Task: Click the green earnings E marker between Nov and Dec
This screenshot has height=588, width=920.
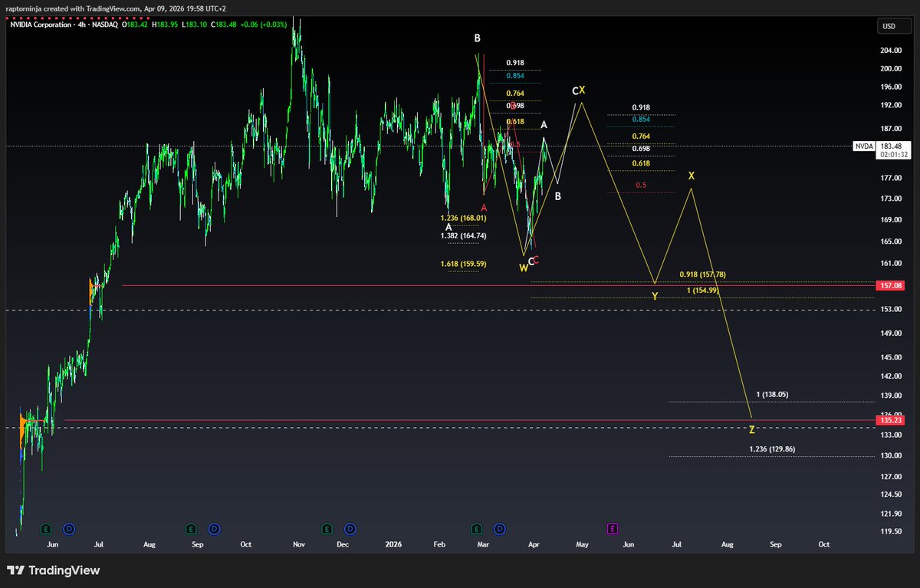Action: pos(327,528)
